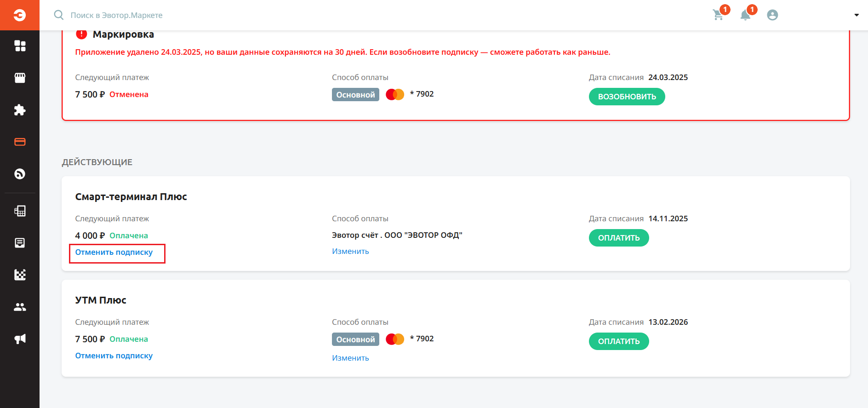Open the dashboard grid icon in sidebar
This screenshot has width=868, height=408.
20,46
